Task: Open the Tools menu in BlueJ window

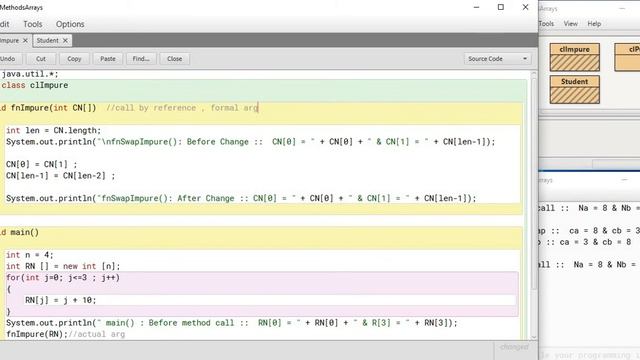Action: point(547,24)
